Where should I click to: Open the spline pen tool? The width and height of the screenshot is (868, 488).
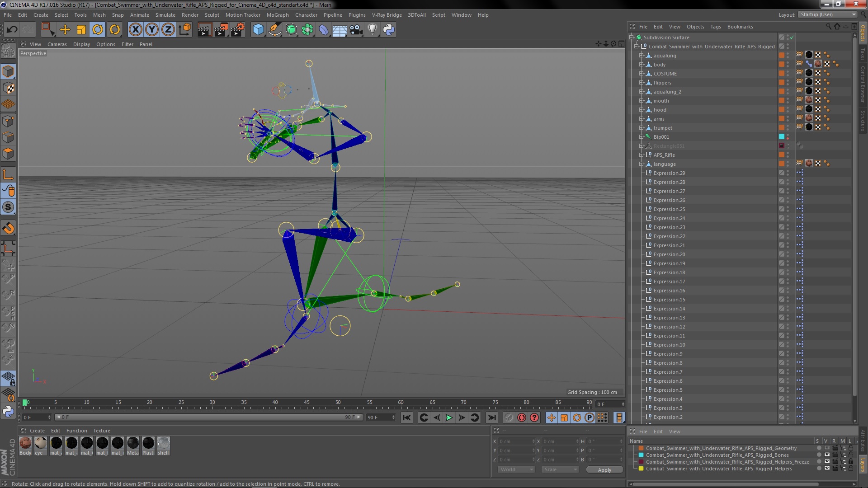tap(274, 30)
